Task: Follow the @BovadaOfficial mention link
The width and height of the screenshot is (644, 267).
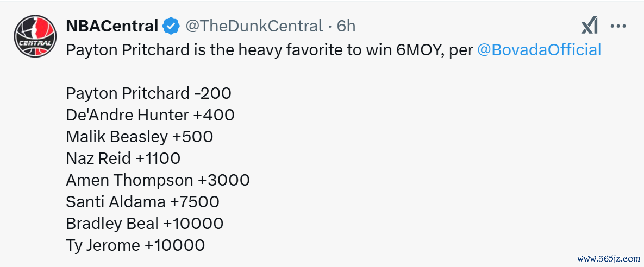Action: click(x=539, y=50)
